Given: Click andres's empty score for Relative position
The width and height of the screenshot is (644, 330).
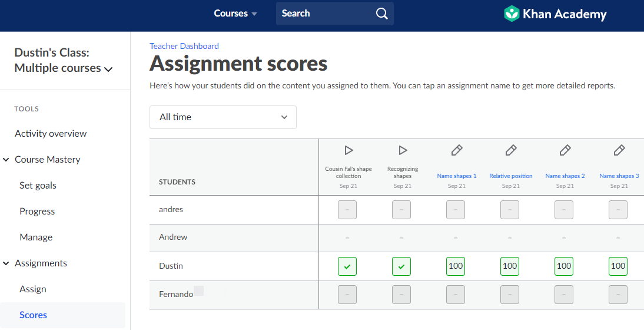Looking at the screenshot, I should coord(510,210).
